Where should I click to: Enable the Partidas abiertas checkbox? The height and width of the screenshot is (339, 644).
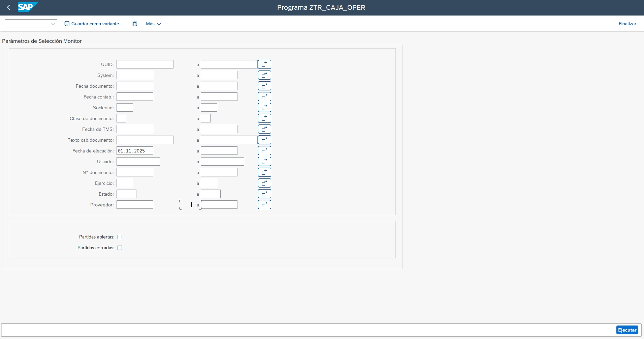click(x=120, y=237)
